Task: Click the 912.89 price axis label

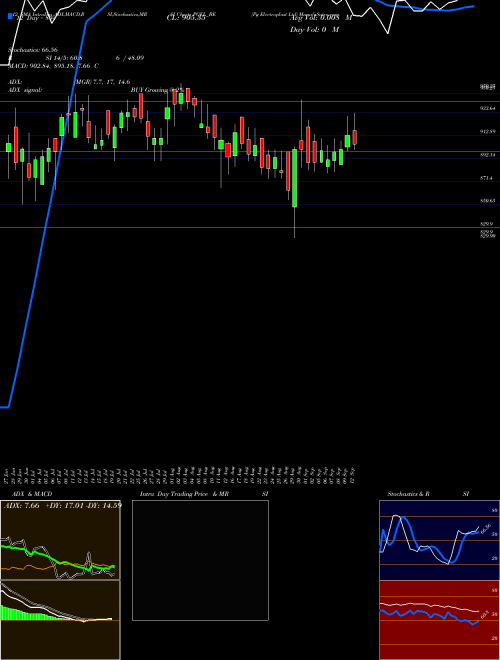Action: [x=488, y=132]
